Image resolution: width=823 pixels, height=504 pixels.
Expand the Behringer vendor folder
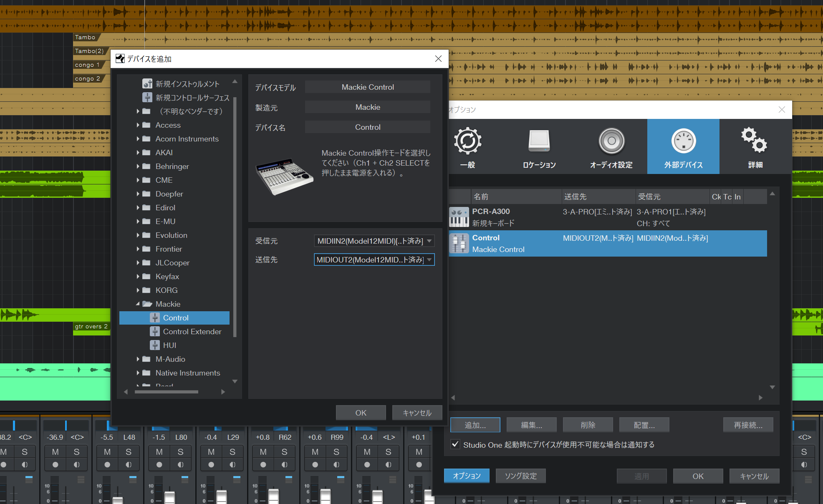138,166
